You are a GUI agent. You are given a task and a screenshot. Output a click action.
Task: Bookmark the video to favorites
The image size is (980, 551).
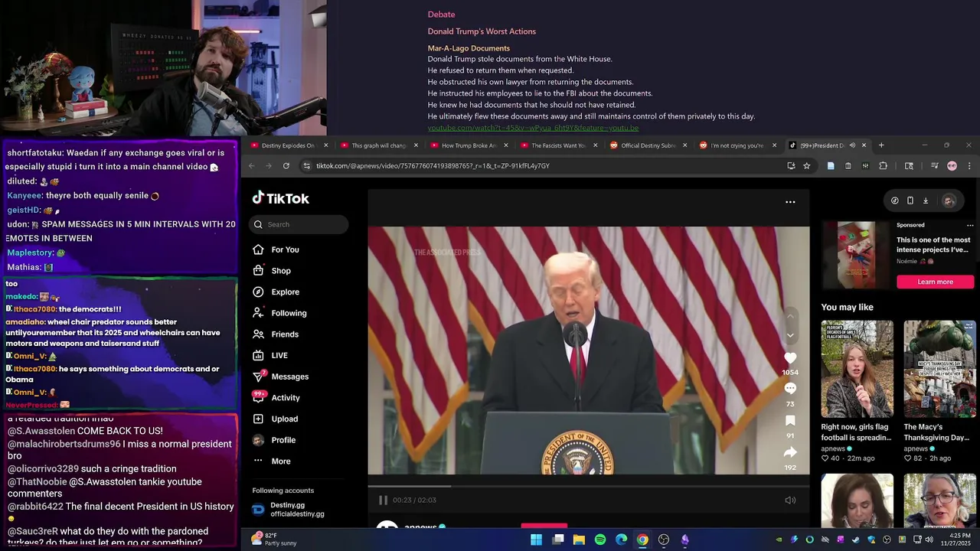tap(790, 421)
